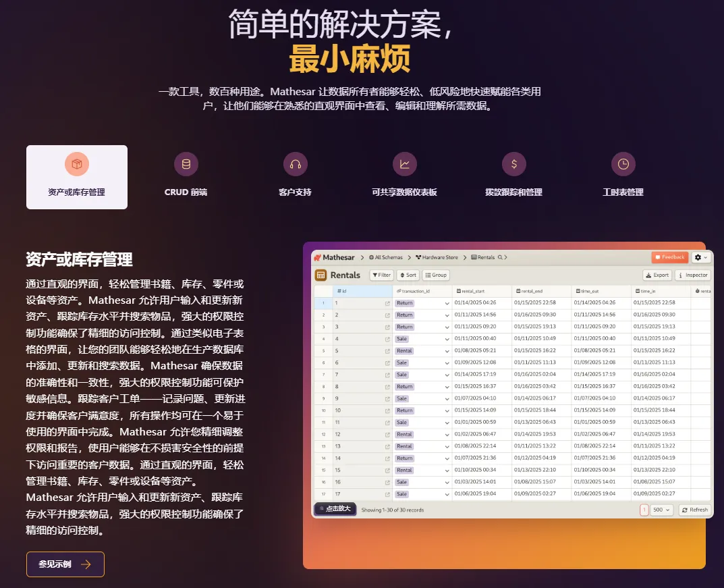This screenshot has height=588, width=724.
Task: Click the dollar sign grant icon
Action: click(x=514, y=164)
